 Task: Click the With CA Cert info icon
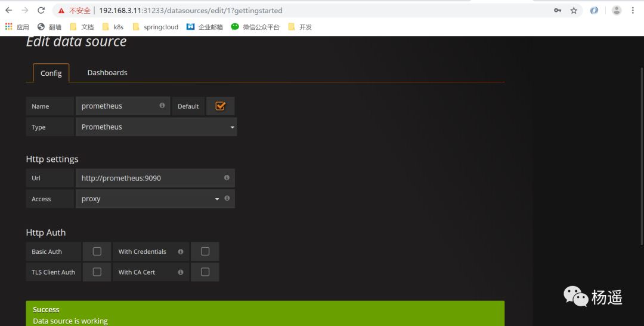tap(181, 272)
